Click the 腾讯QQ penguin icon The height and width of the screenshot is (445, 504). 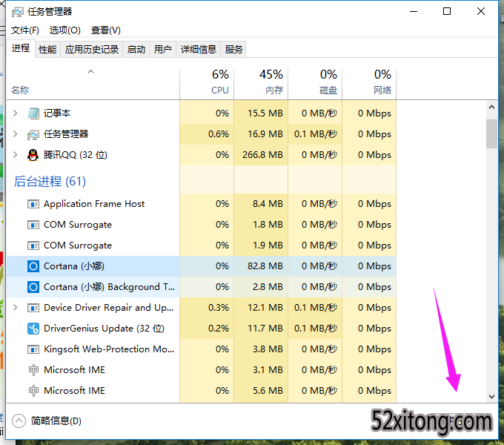point(33,155)
